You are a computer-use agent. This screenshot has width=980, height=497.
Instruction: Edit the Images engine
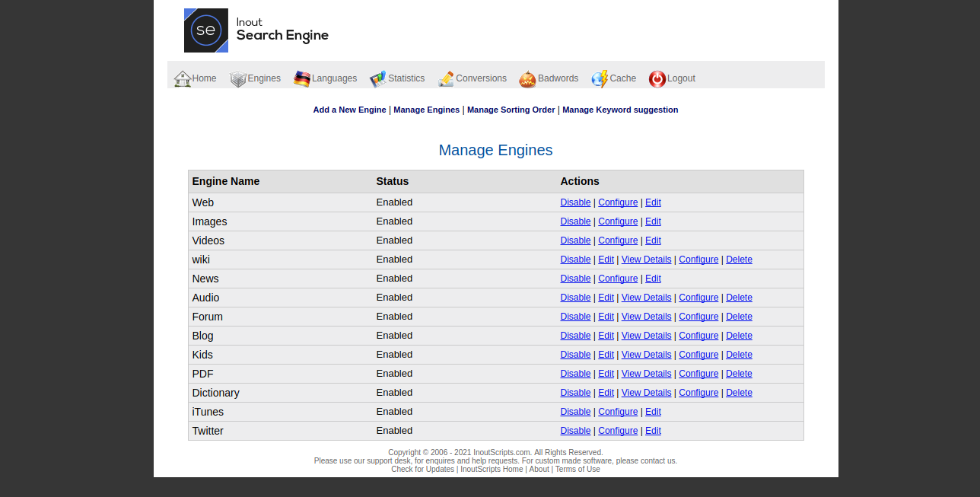click(x=653, y=221)
